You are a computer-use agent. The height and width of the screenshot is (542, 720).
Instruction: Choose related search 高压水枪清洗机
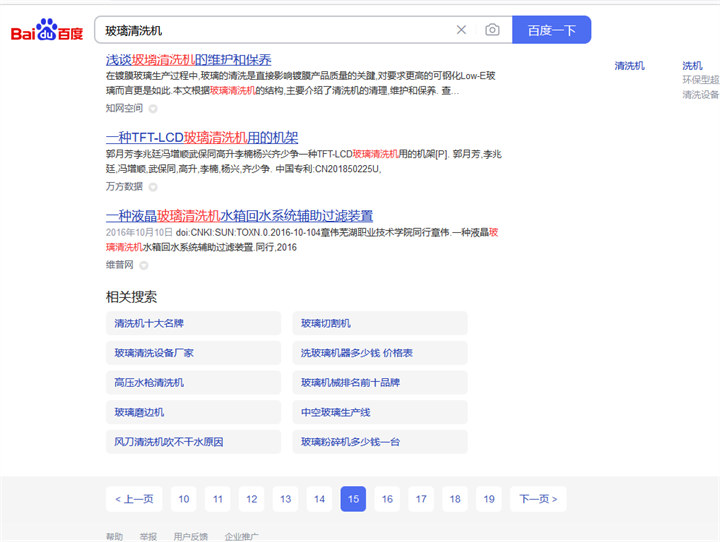(x=193, y=382)
